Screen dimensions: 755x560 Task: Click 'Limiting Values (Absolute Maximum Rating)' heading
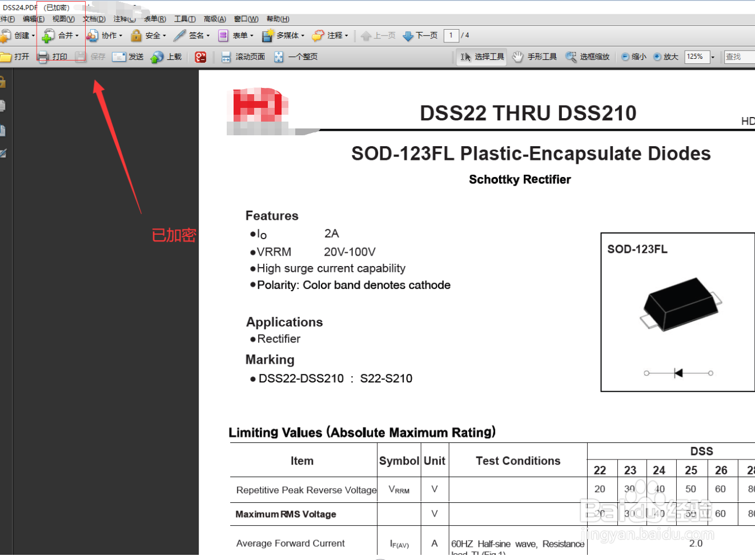click(362, 432)
